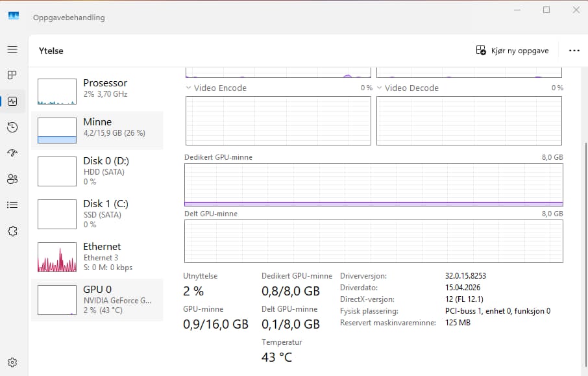Go to Processes page icon
The image size is (588, 376).
click(x=12, y=75)
